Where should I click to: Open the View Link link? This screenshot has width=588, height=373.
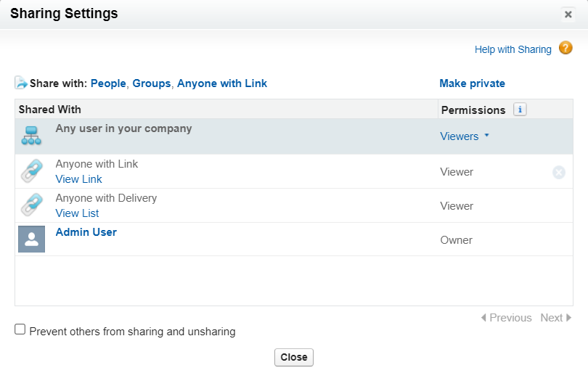78,179
